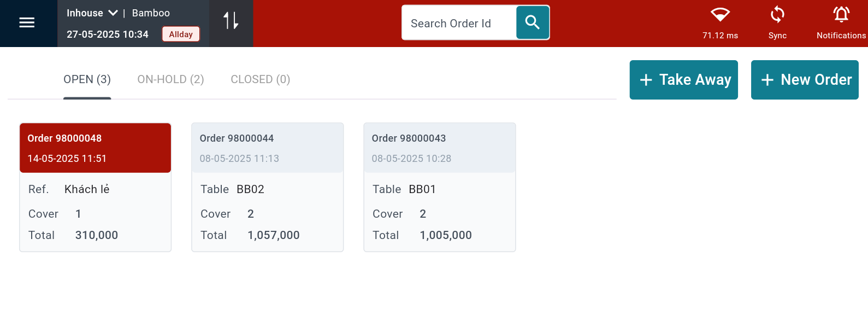
Task: Click the Sync icon
Action: point(777,15)
